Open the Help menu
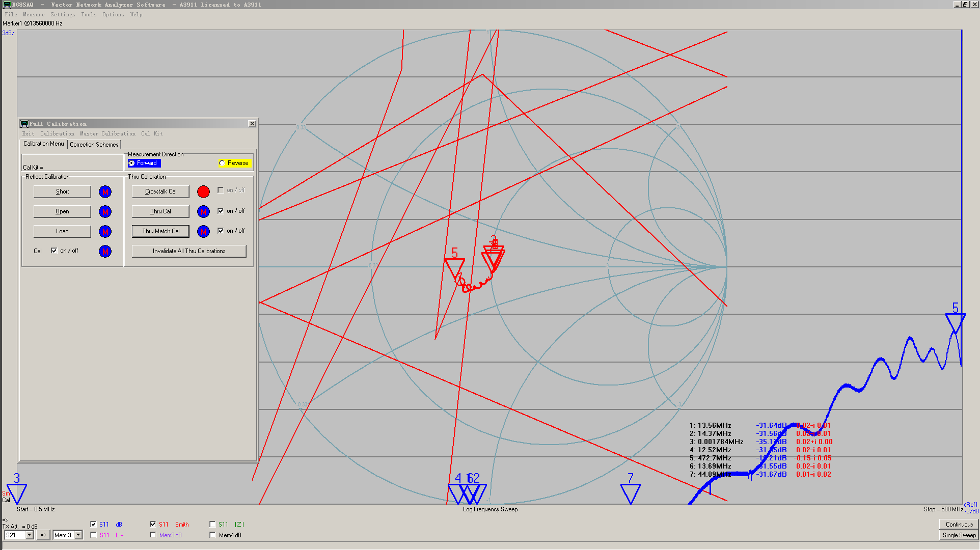 136,14
